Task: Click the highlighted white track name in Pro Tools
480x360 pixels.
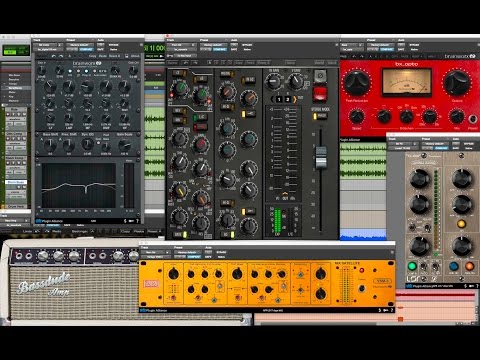Action: [16, 182]
